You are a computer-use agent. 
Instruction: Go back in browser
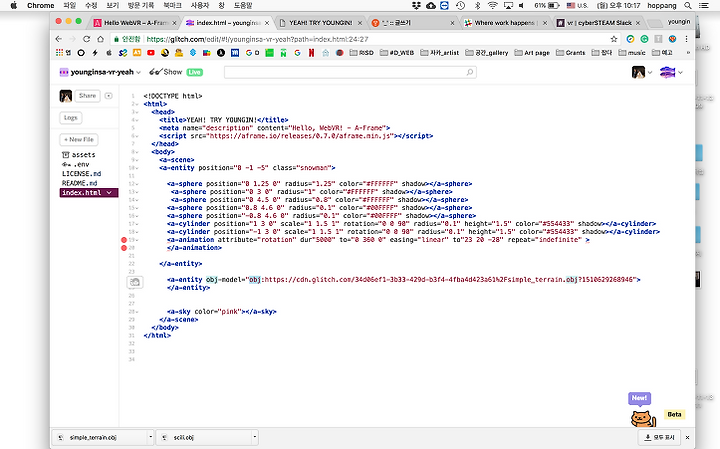[58, 39]
